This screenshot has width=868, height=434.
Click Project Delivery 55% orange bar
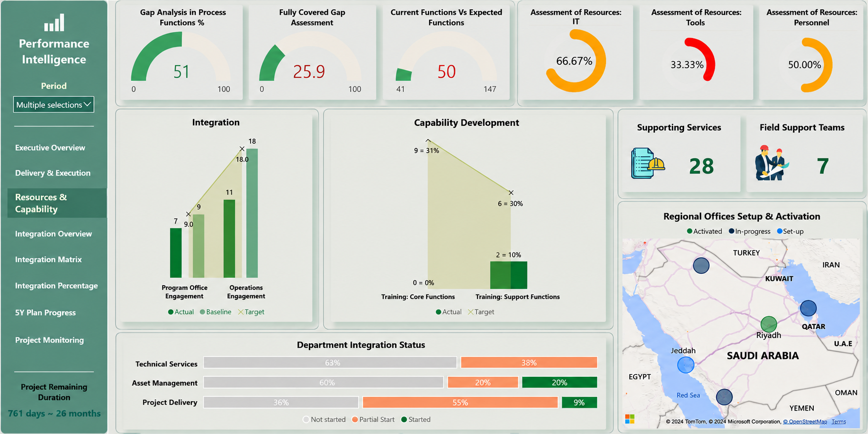(x=460, y=402)
